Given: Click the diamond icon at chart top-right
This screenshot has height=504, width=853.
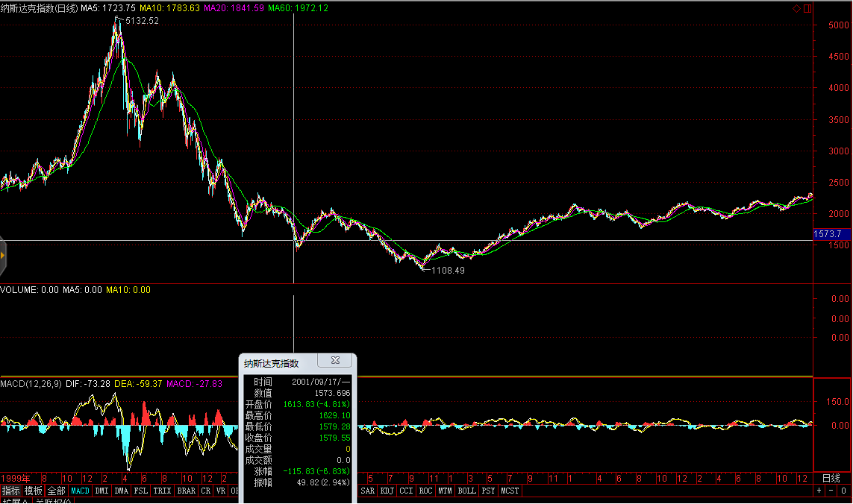Looking at the screenshot, I should pyautogui.click(x=796, y=8).
